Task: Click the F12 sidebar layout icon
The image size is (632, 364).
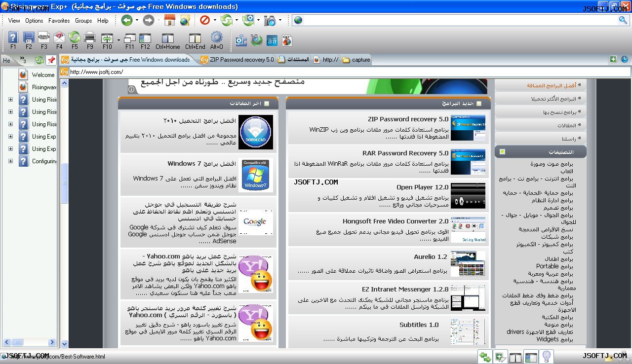Action: click(x=145, y=38)
